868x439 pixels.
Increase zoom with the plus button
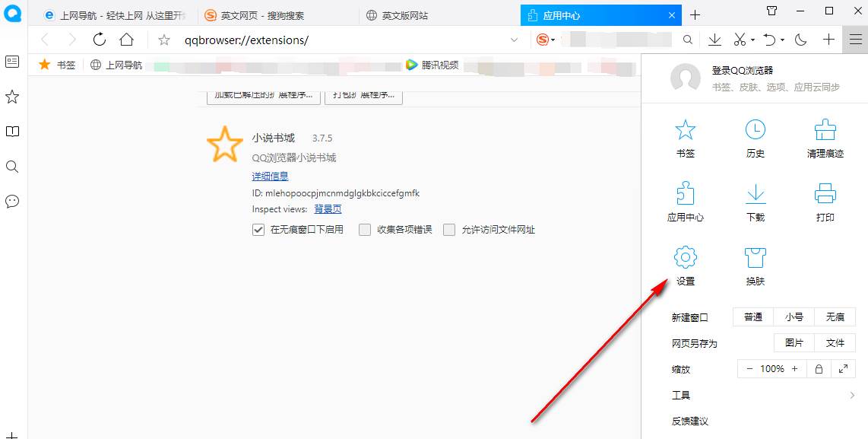coord(794,368)
